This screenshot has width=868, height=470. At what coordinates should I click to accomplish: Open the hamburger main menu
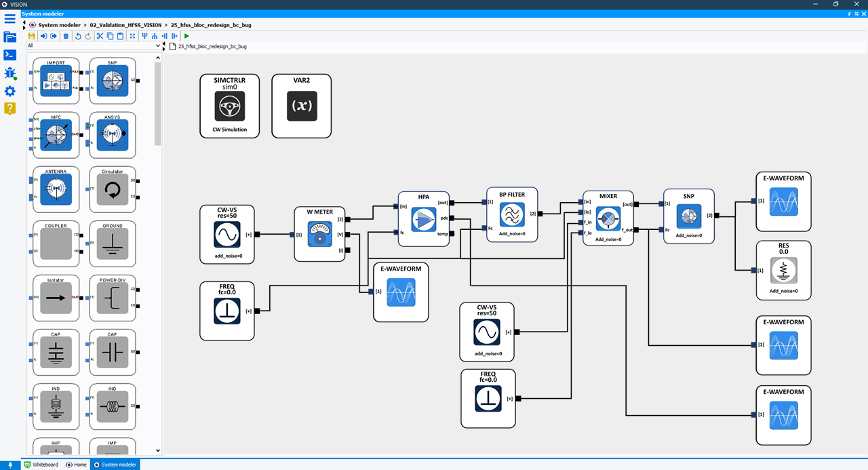(x=9, y=19)
